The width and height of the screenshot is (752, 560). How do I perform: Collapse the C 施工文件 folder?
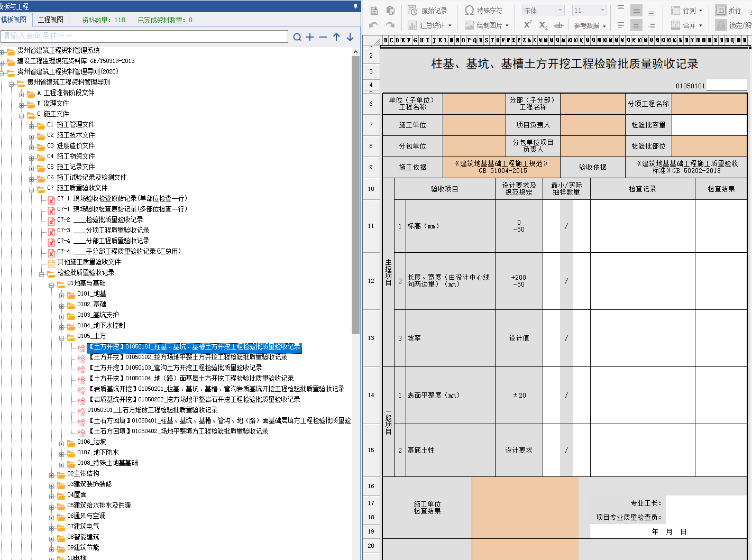22,116
